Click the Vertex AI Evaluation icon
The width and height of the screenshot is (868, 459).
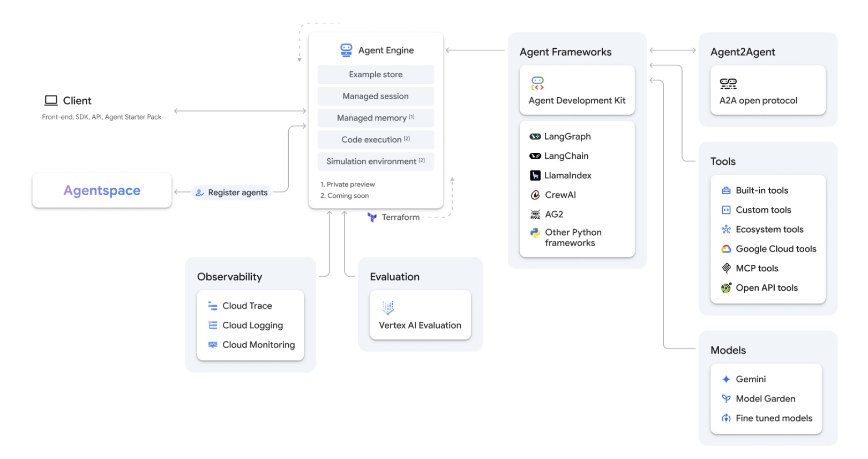tap(388, 307)
